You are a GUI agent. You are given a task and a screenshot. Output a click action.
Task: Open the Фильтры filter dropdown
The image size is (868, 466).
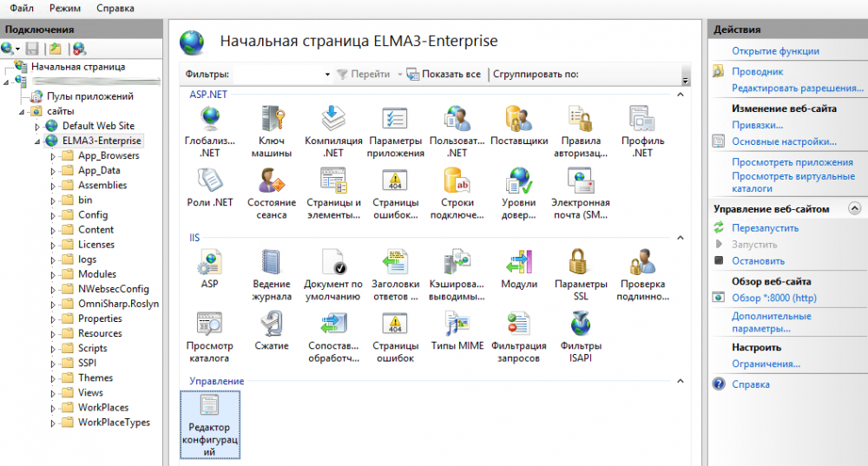pyautogui.click(x=327, y=74)
